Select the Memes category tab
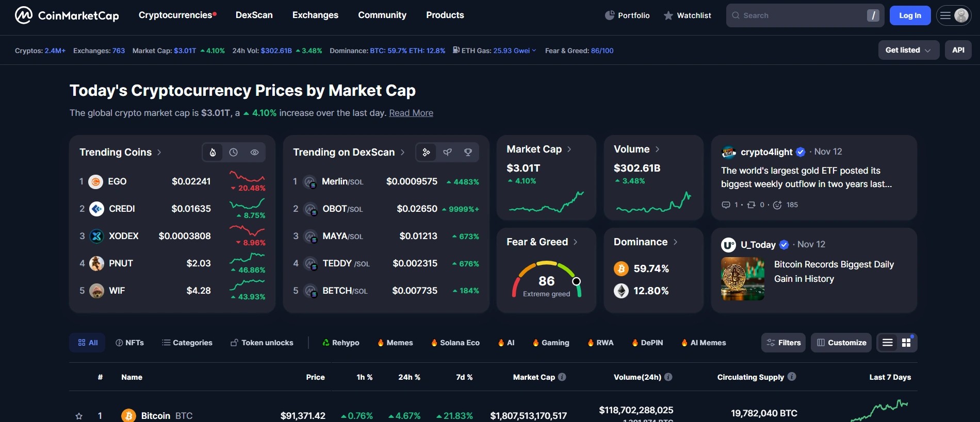This screenshot has height=422, width=980. point(395,343)
